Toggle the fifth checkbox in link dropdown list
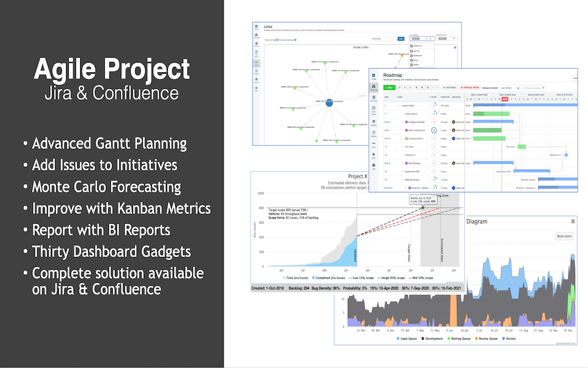The width and height of the screenshot is (588, 368). [x=412, y=65]
